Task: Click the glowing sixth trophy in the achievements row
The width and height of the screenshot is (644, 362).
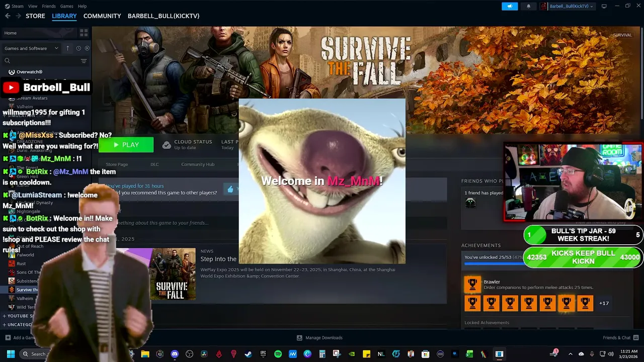Action: (x=566, y=303)
